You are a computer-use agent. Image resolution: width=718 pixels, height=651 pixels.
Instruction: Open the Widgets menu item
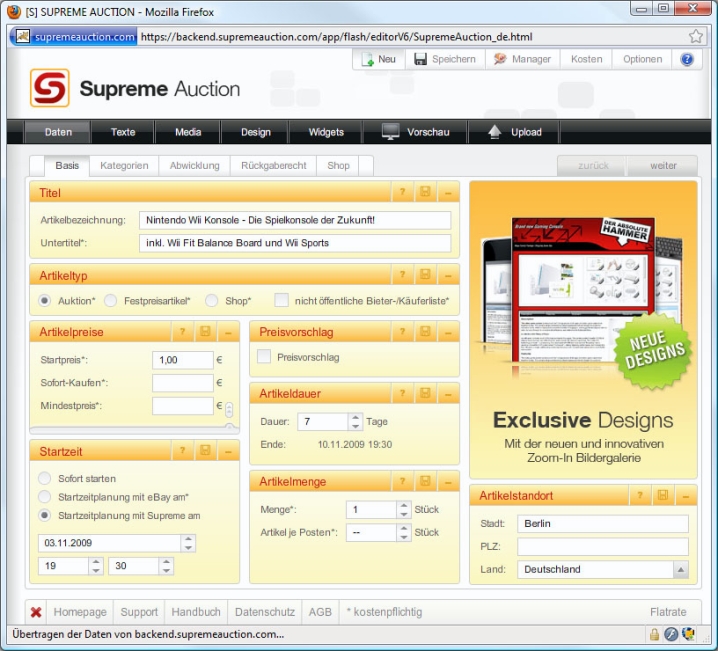326,132
